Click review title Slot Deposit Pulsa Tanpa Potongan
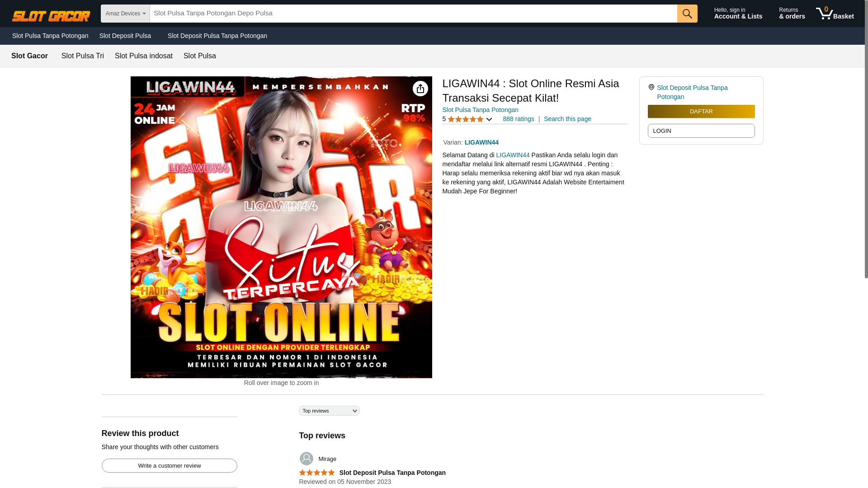The width and height of the screenshot is (868, 488). (x=392, y=473)
